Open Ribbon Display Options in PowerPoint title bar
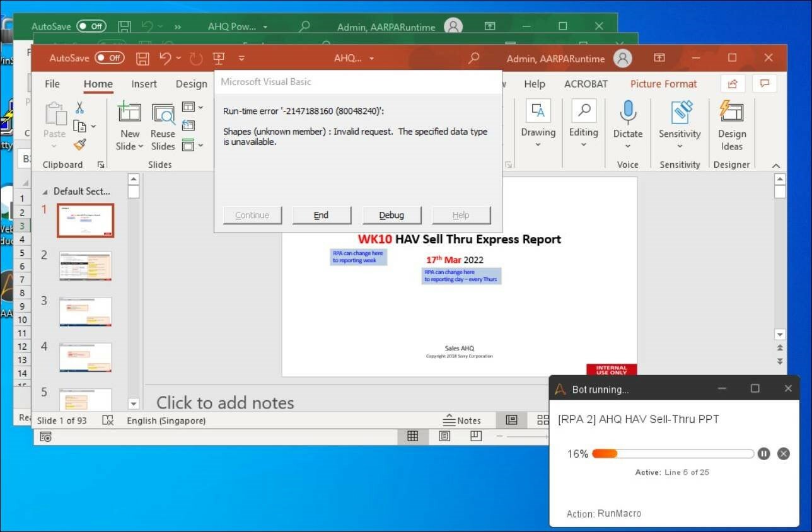812x532 pixels. (x=659, y=58)
